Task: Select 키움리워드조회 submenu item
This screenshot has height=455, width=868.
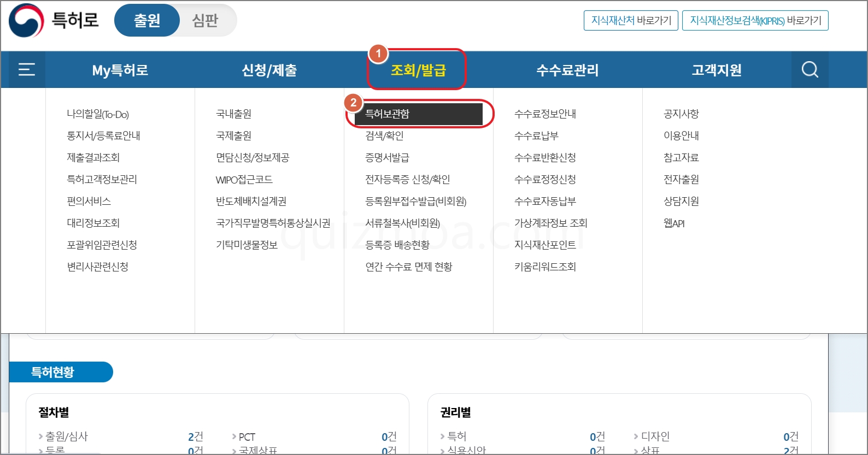Action: pyautogui.click(x=545, y=267)
